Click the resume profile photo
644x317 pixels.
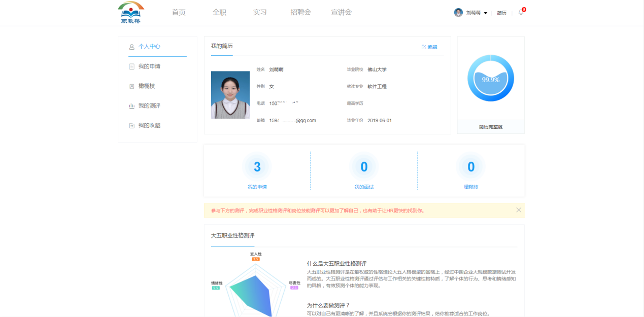coord(230,95)
